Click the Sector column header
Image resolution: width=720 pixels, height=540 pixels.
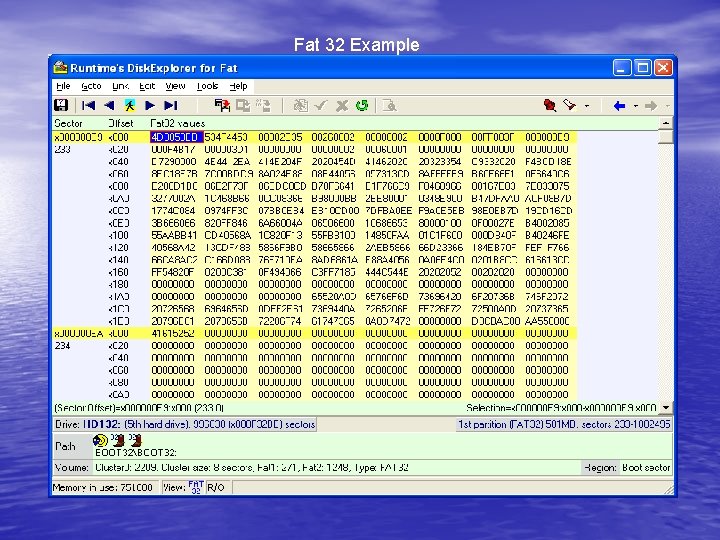click(68, 124)
